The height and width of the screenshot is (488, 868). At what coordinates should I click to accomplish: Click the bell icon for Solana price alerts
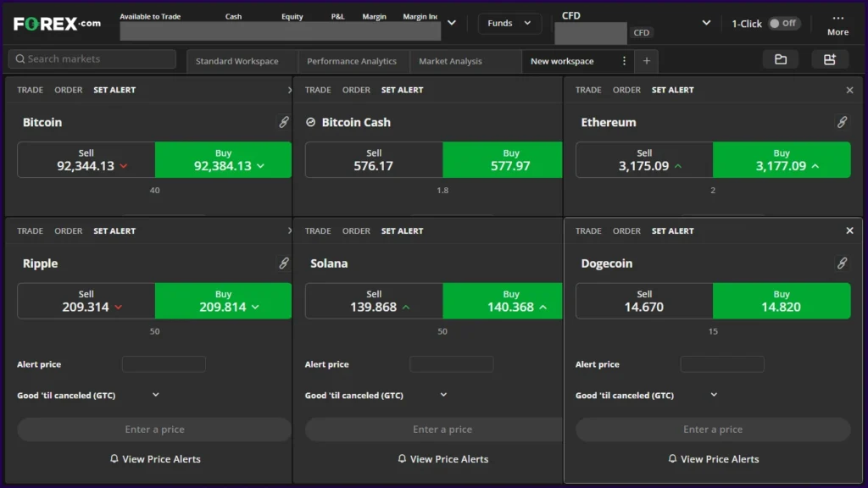402,458
